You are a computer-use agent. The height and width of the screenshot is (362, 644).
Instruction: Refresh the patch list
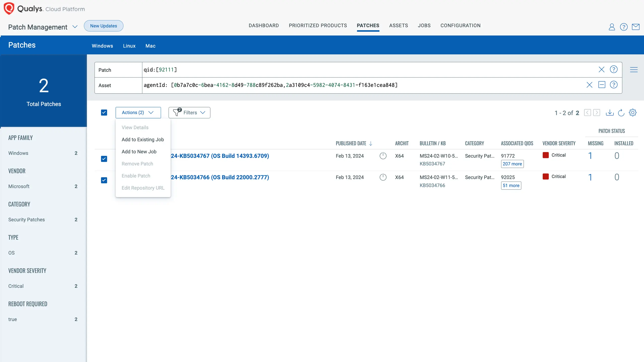621,113
